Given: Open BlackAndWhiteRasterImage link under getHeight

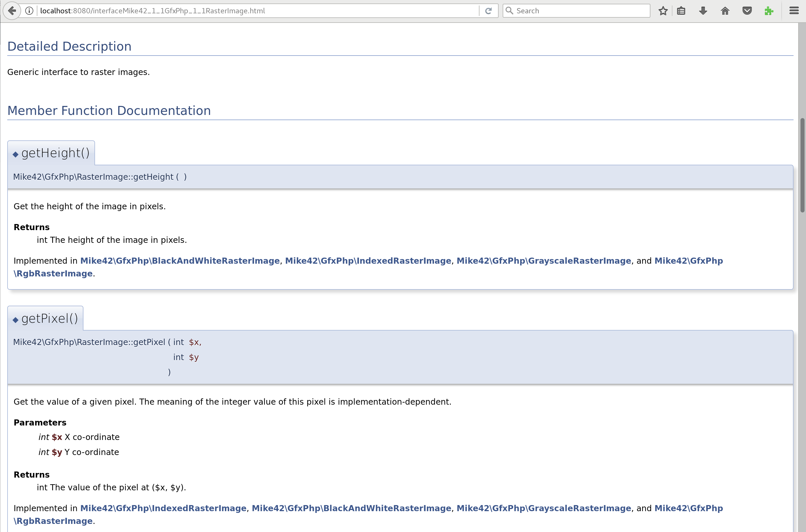Looking at the screenshot, I should [180, 261].
